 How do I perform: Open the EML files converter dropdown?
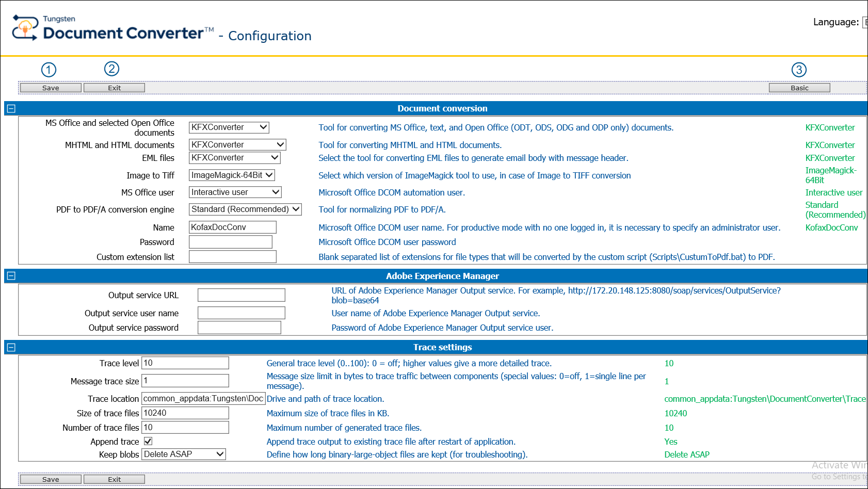[x=234, y=158]
